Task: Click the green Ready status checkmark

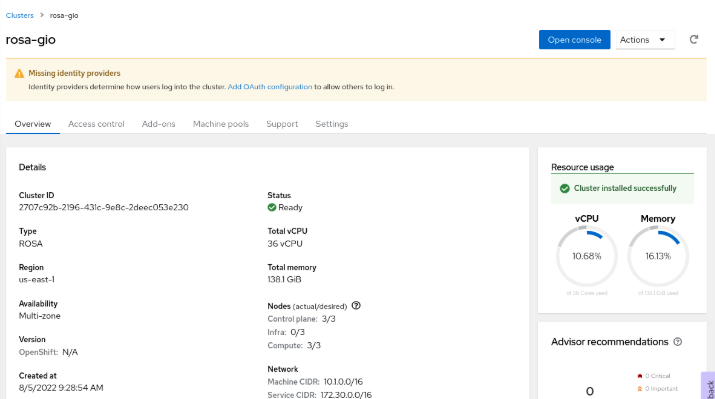Action: tap(272, 207)
